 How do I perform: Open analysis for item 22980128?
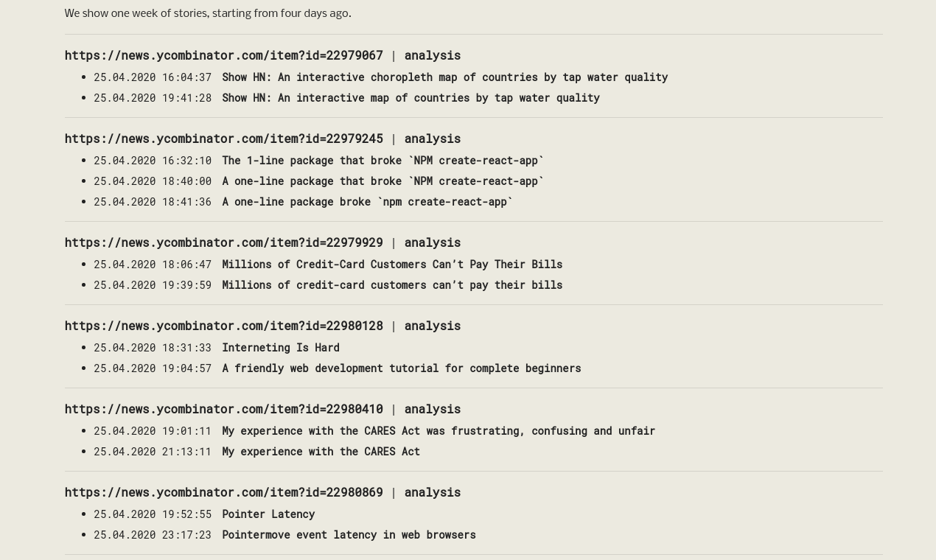coord(433,326)
